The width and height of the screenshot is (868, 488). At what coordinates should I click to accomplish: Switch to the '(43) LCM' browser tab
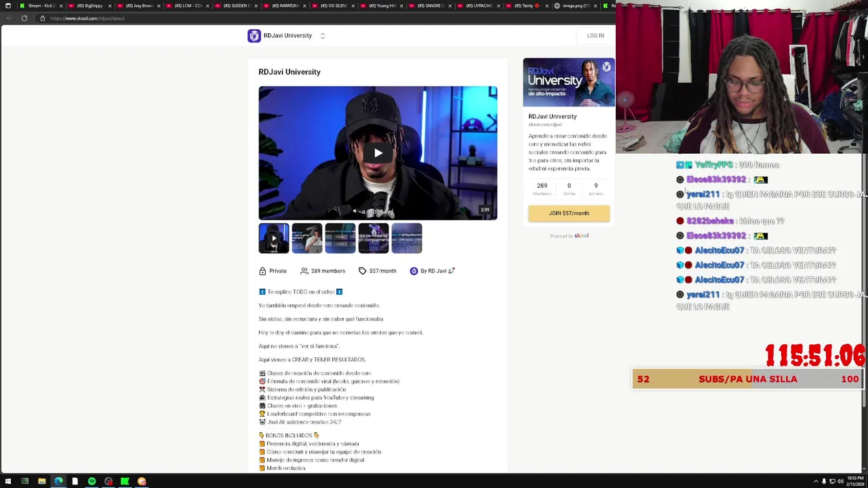pos(187,5)
